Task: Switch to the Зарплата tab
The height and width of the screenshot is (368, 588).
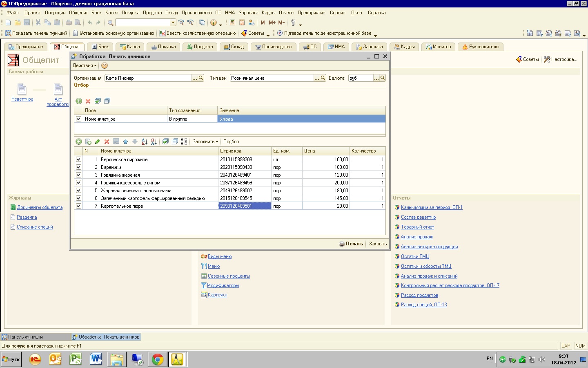Action: coord(369,47)
